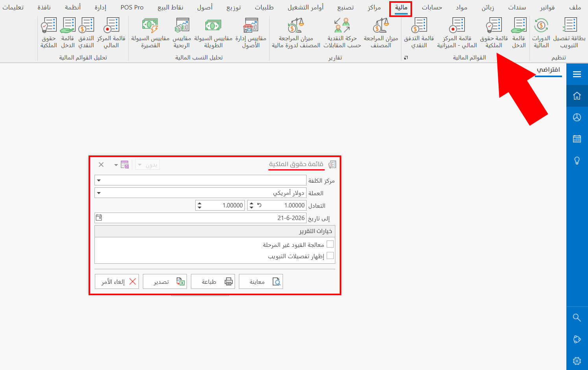Open قائمة حقوق الملكية in القوائم المالية group
The height and width of the screenshot is (370, 588).
tap(494, 33)
